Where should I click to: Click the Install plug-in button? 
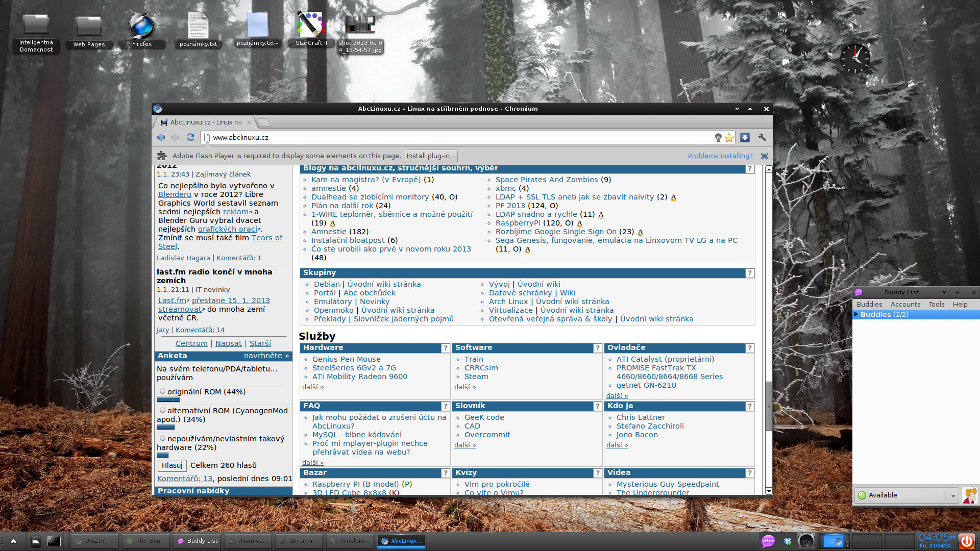[x=431, y=156]
